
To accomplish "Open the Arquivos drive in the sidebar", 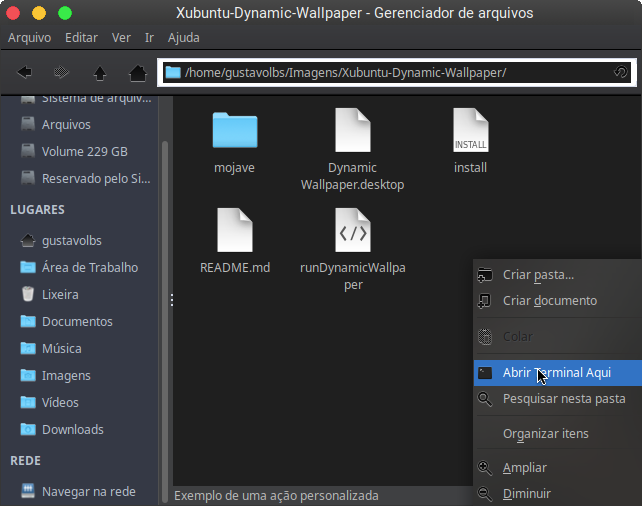I will click(x=80, y=124).
